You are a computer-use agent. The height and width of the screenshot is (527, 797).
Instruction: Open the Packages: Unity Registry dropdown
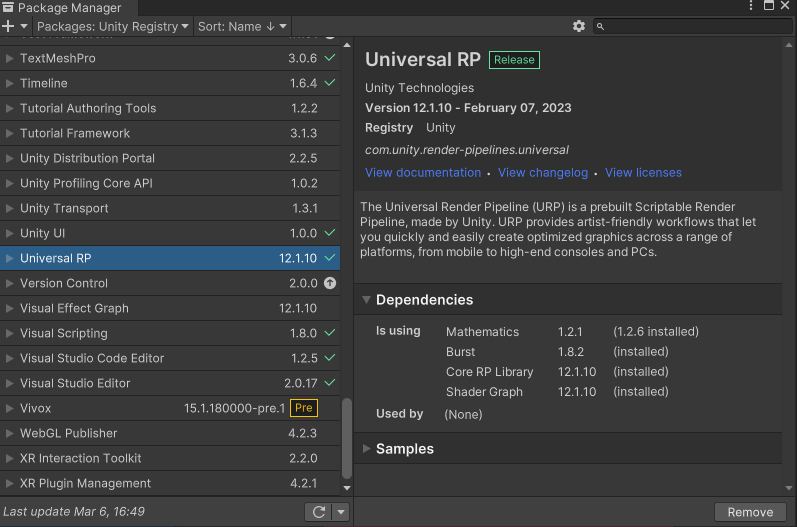[x=112, y=26]
